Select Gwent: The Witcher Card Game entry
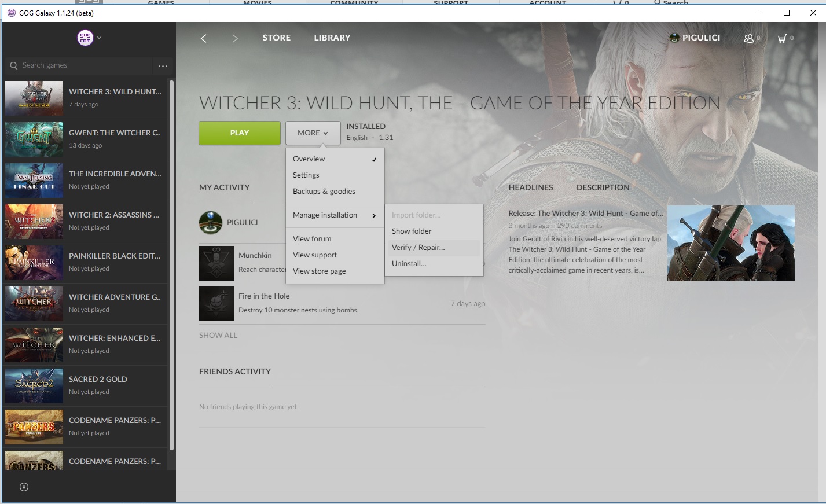Screen dimensions: 826x504 pos(86,139)
